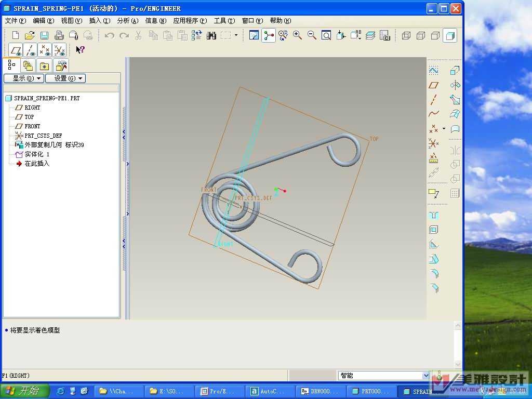Select the Extrude tool icon
The image size is (532, 399).
click(455, 70)
